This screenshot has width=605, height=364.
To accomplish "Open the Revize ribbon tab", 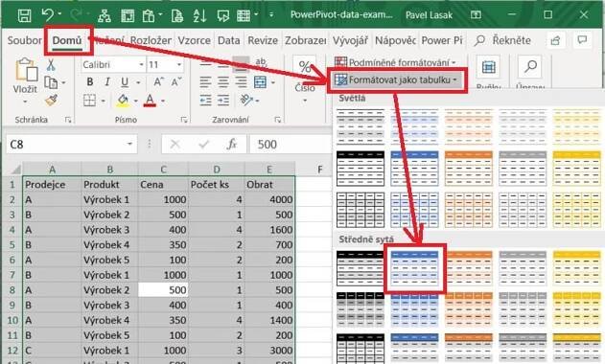I will coord(263,40).
